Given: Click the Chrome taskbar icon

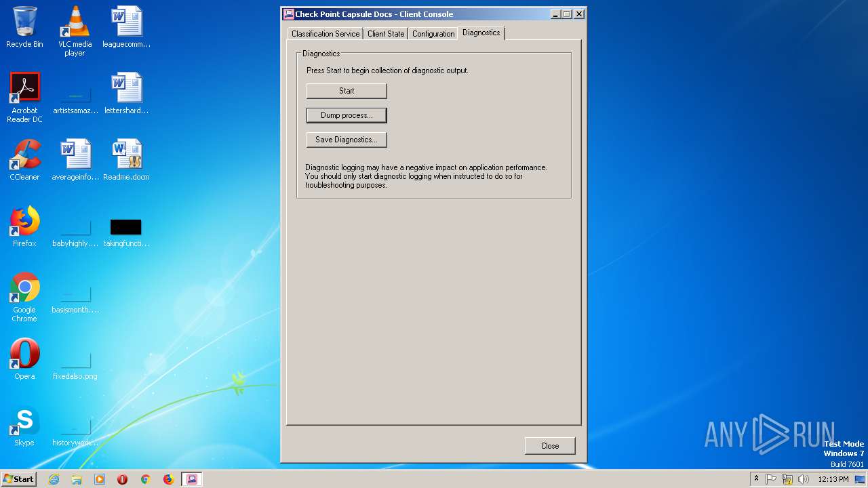Looking at the screenshot, I should [x=145, y=479].
